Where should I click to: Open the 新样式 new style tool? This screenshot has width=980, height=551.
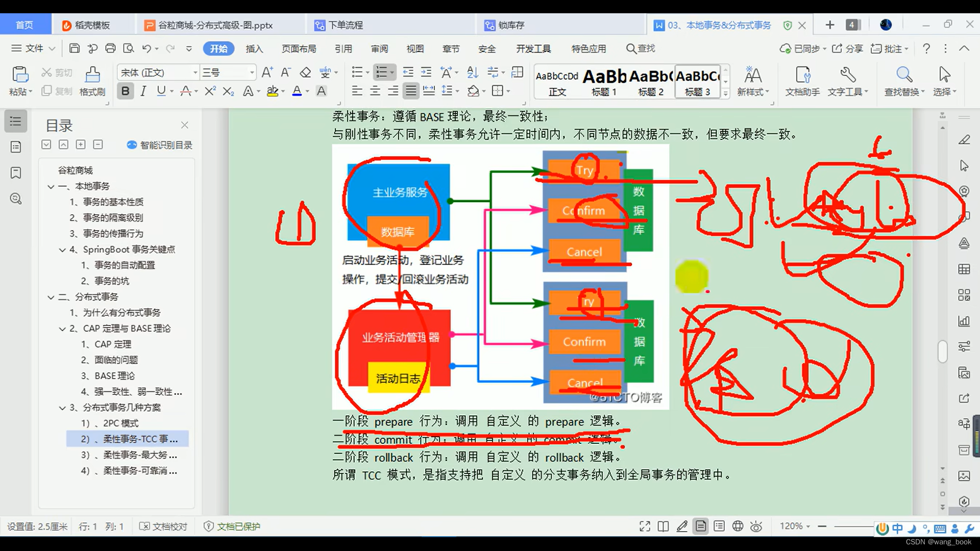(x=753, y=81)
